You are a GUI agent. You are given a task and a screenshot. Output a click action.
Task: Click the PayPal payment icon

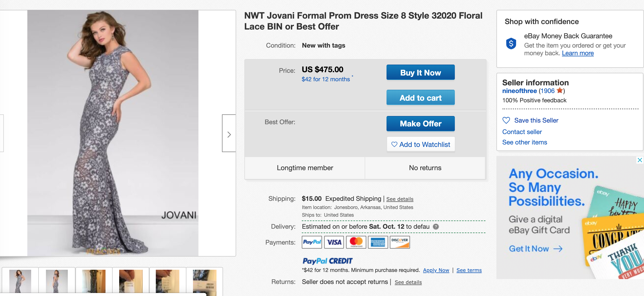point(312,242)
